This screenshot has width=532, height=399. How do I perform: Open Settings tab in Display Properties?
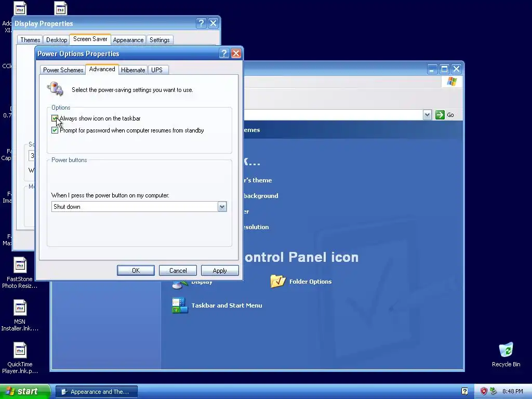pos(159,40)
